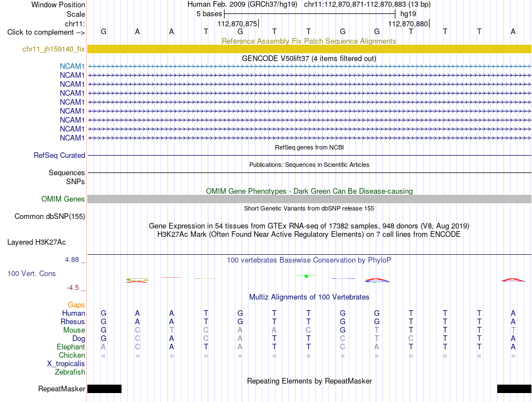Click the Elephant species label
This screenshot has height=402, width=532.
(71, 347)
